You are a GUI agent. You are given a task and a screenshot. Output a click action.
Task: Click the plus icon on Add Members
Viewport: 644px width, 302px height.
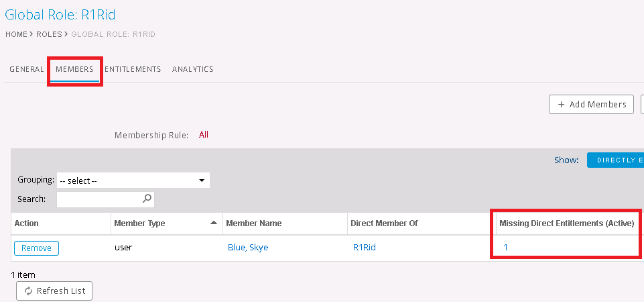pyautogui.click(x=562, y=105)
